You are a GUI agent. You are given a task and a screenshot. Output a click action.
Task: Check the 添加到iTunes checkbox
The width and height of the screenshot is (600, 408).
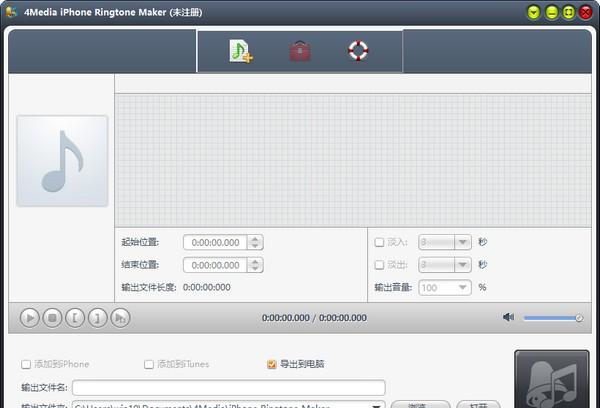point(149,364)
